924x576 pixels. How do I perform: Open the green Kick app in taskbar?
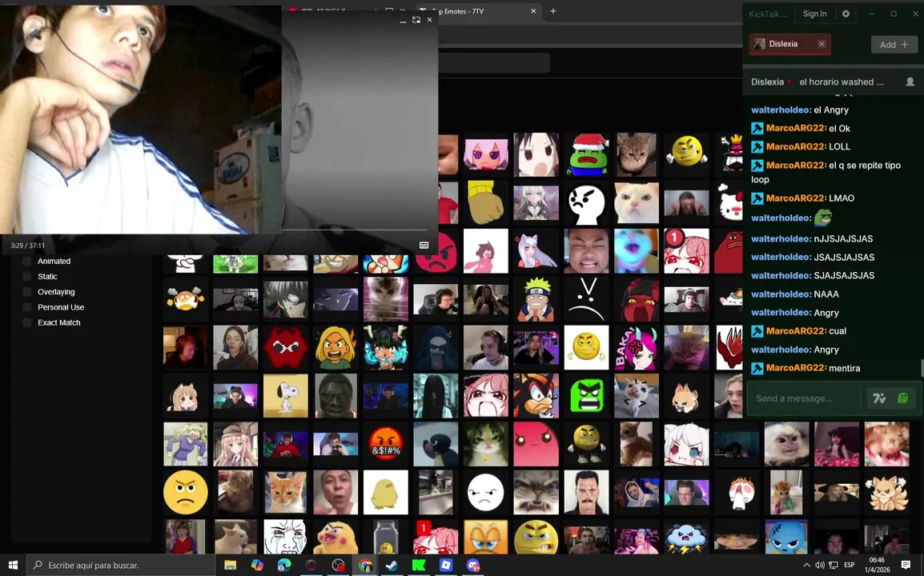419,565
